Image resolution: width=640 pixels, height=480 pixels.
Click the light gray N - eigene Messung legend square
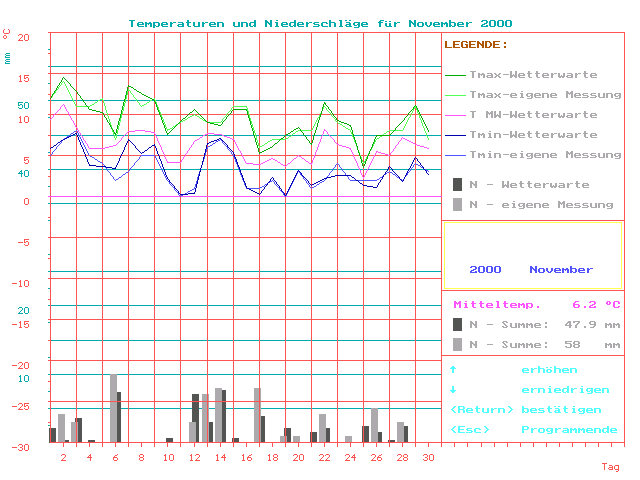(457, 204)
